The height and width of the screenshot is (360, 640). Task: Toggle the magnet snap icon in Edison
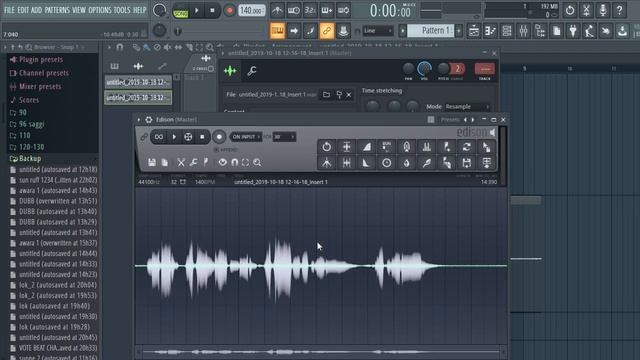coord(235,162)
